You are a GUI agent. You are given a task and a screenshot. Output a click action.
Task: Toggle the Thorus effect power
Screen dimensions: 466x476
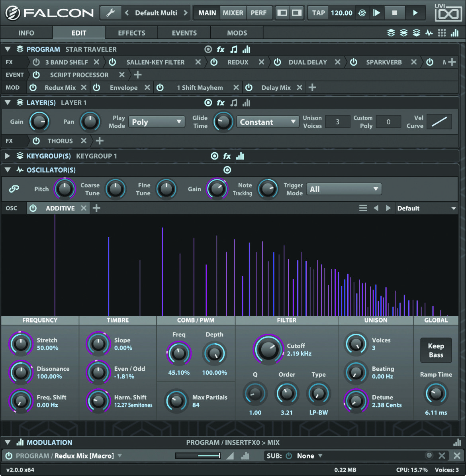tap(36, 141)
